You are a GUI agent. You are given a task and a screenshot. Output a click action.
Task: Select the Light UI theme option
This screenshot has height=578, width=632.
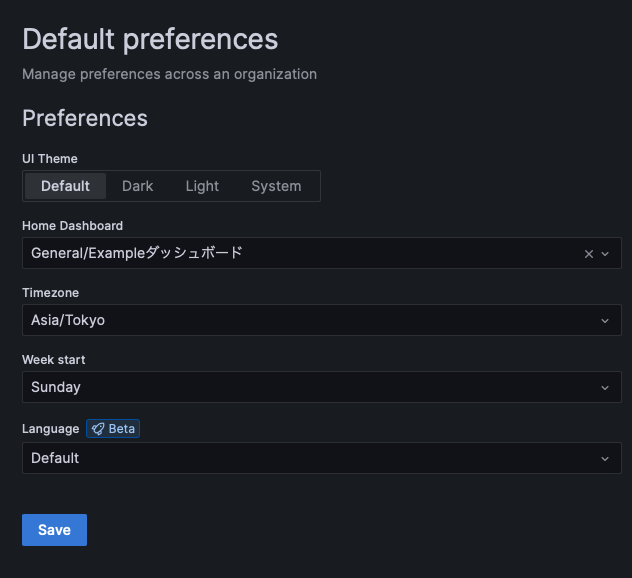tap(202, 186)
